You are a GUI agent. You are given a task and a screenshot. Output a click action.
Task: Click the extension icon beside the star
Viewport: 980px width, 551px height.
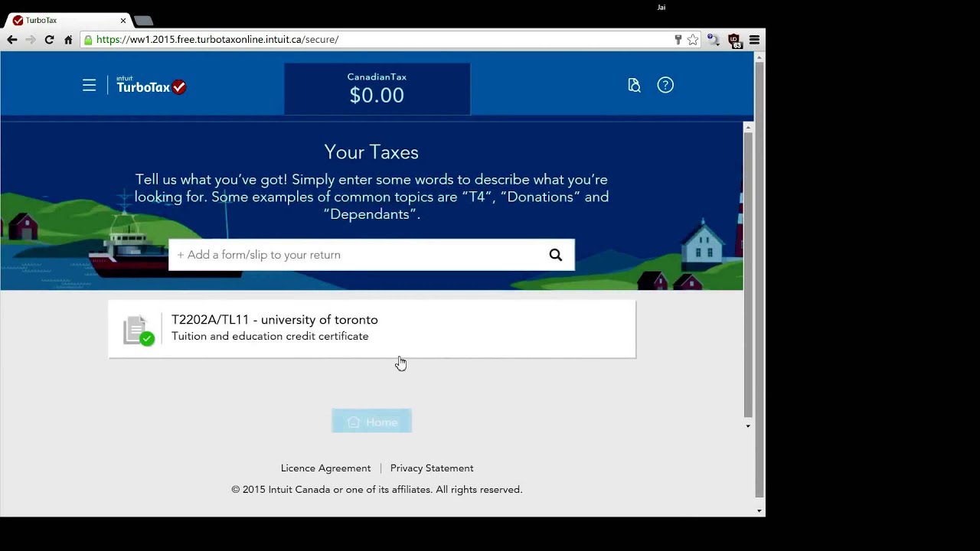pyautogui.click(x=713, y=40)
